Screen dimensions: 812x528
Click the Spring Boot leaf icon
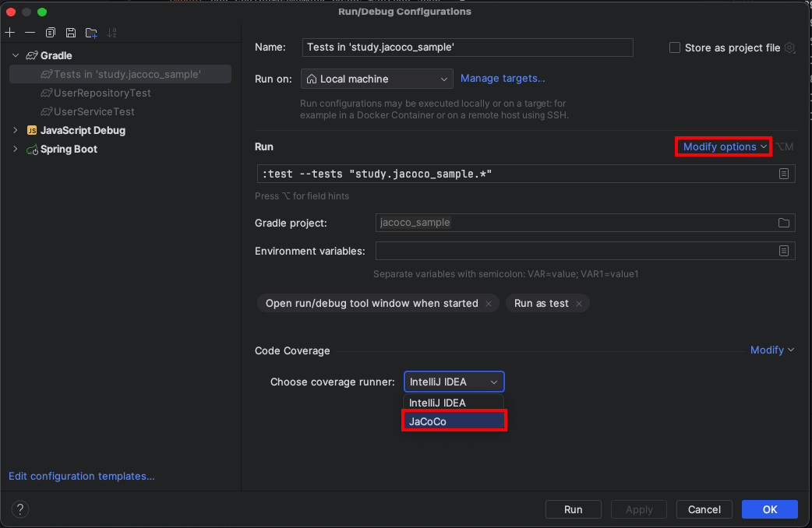[32, 149]
